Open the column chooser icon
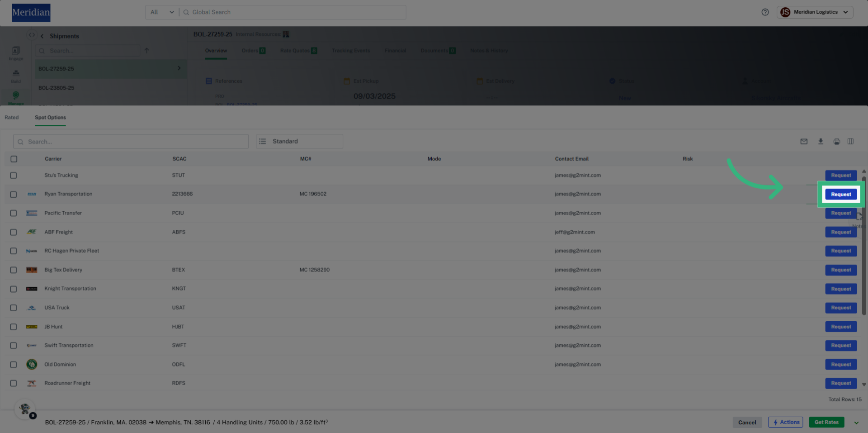 tap(850, 142)
